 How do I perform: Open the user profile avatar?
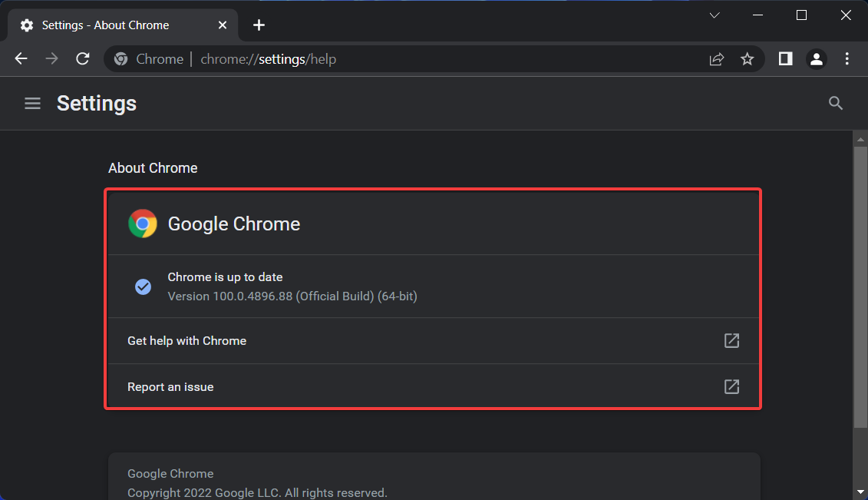click(x=817, y=59)
